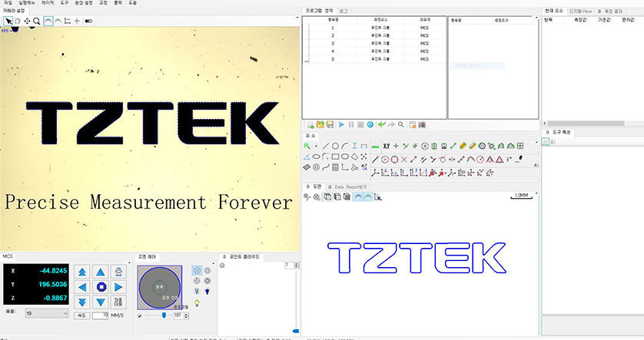The width and height of the screenshot is (644, 340).
Task: Select the ellipse element tool
Action: (316, 157)
